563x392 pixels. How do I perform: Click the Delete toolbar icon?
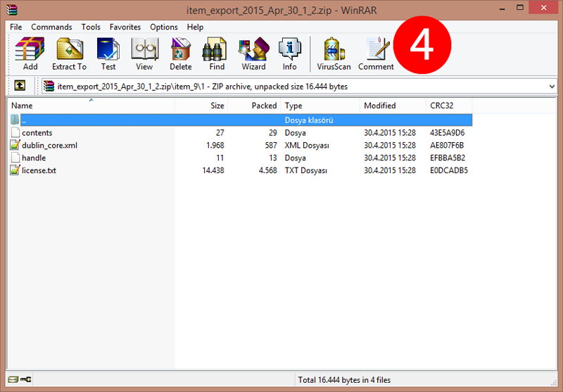[181, 49]
